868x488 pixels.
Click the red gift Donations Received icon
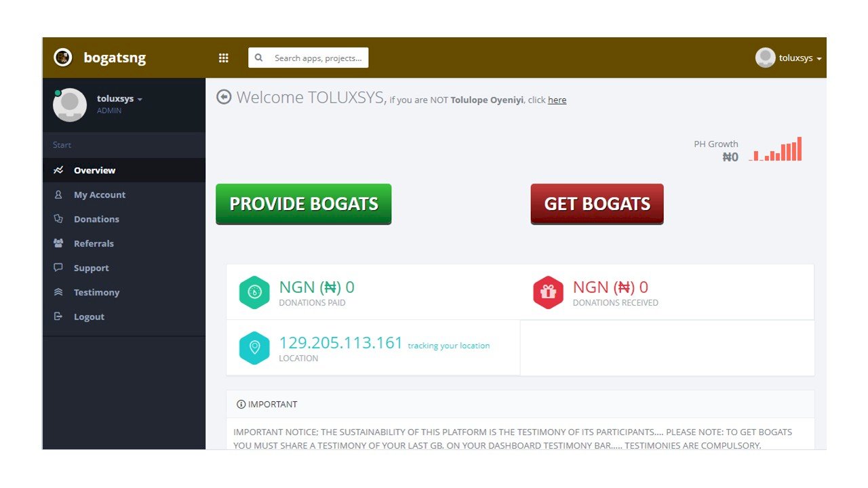[548, 292]
